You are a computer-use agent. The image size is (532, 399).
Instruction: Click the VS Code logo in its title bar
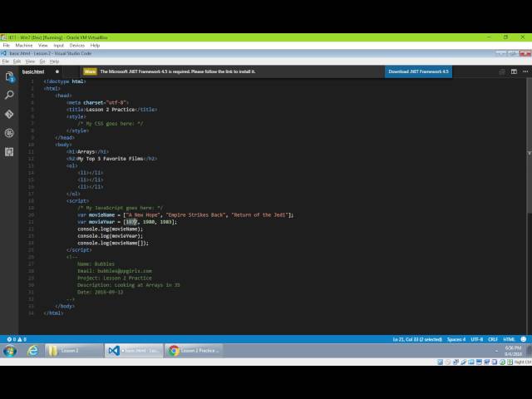click(x=3, y=53)
